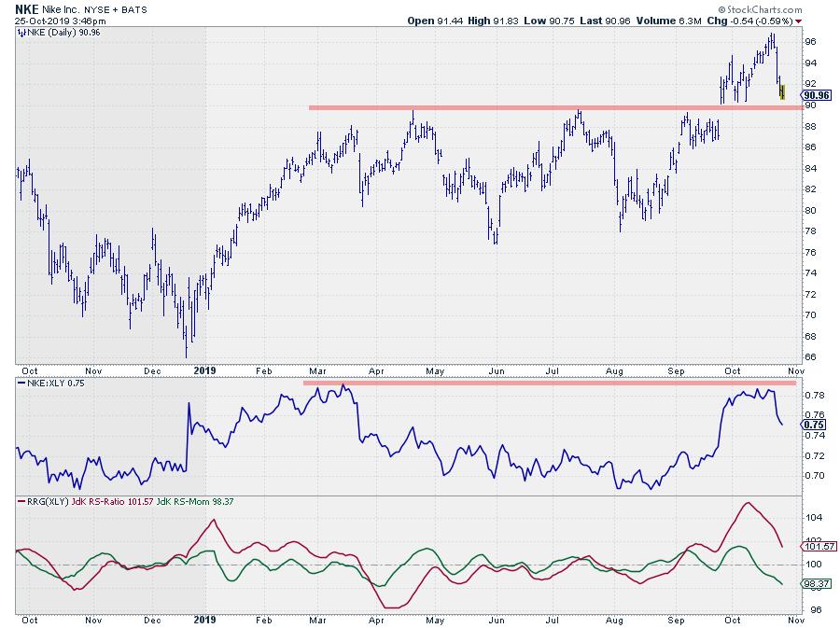Click the bold '2019' label under price chart

point(204,370)
